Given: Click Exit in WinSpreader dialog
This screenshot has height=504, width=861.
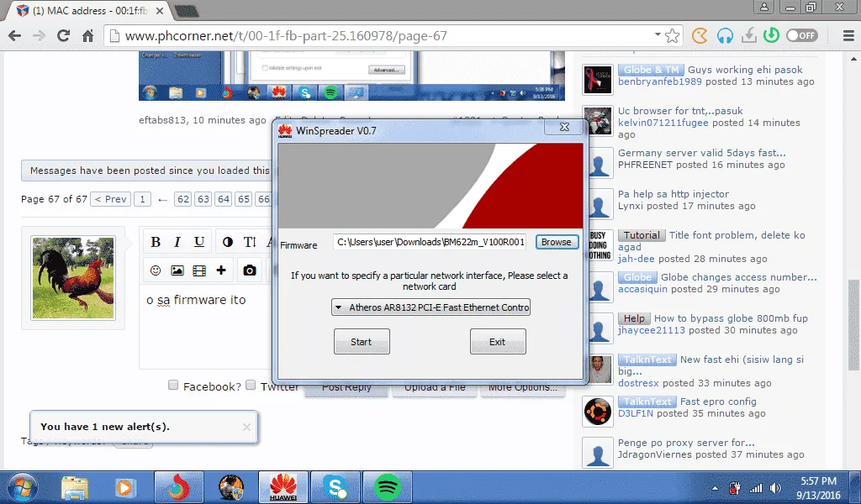Looking at the screenshot, I should (498, 342).
